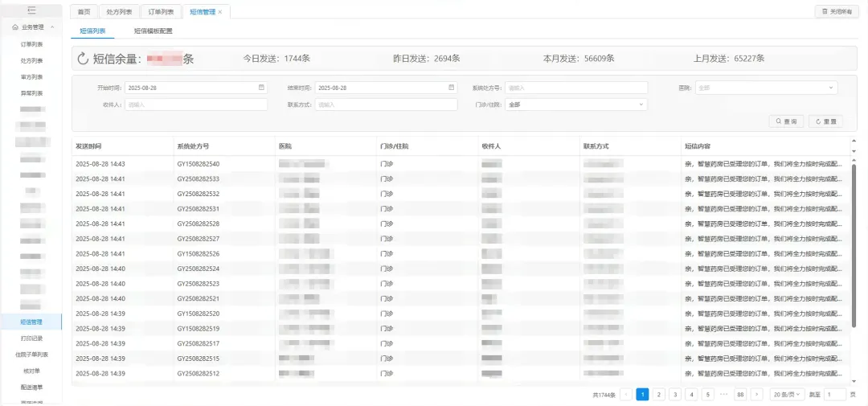The height and width of the screenshot is (406, 868).
Task: Collapse the 业务管理 sidebar menu group
Action: (x=52, y=27)
